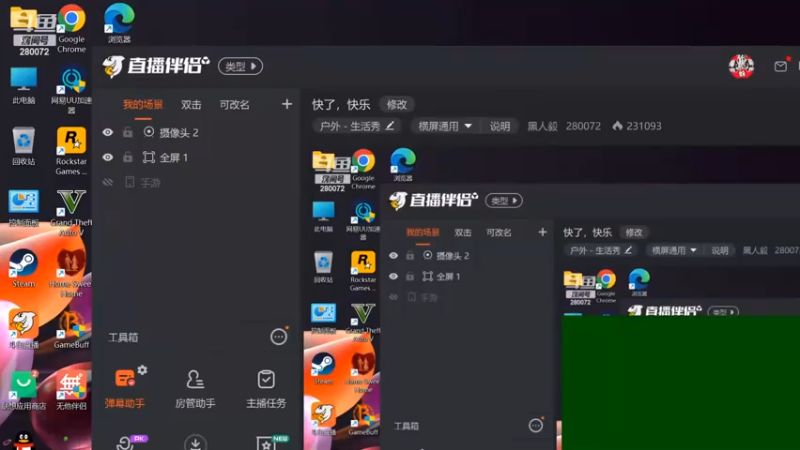
Task: Click the streamer name 黑人毅
Action: point(542,126)
